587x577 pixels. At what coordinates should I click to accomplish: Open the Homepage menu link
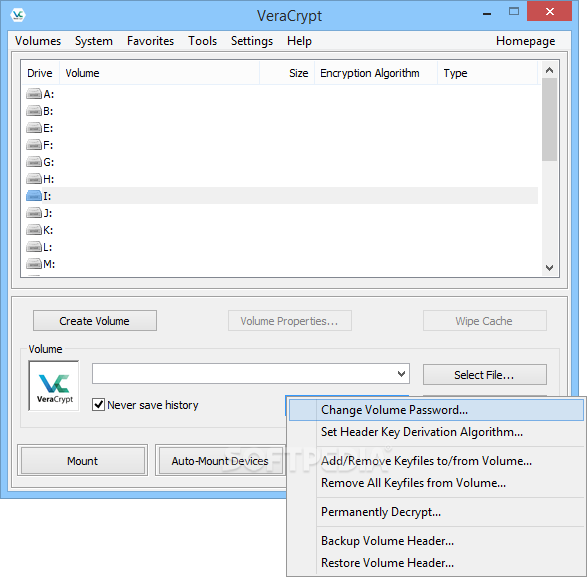click(x=525, y=41)
